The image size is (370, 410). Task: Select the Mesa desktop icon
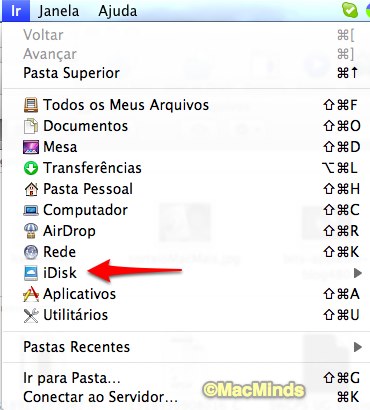coord(31,147)
